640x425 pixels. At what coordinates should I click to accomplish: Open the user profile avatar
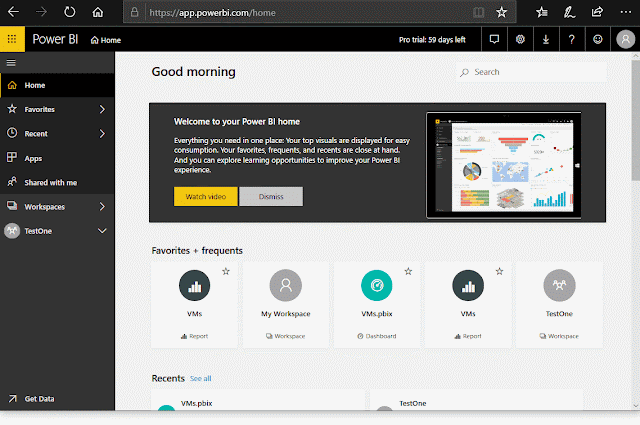pyautogui.click(x=625, y=39)
